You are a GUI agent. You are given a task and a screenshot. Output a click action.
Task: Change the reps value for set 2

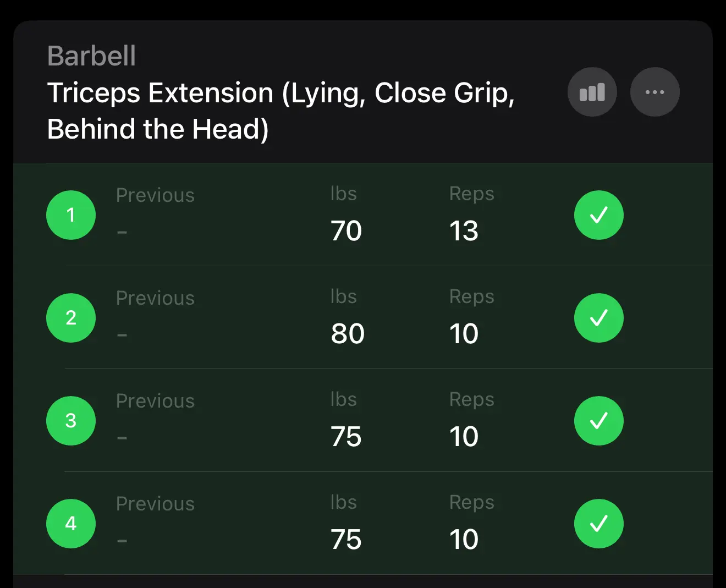[464, 333]
